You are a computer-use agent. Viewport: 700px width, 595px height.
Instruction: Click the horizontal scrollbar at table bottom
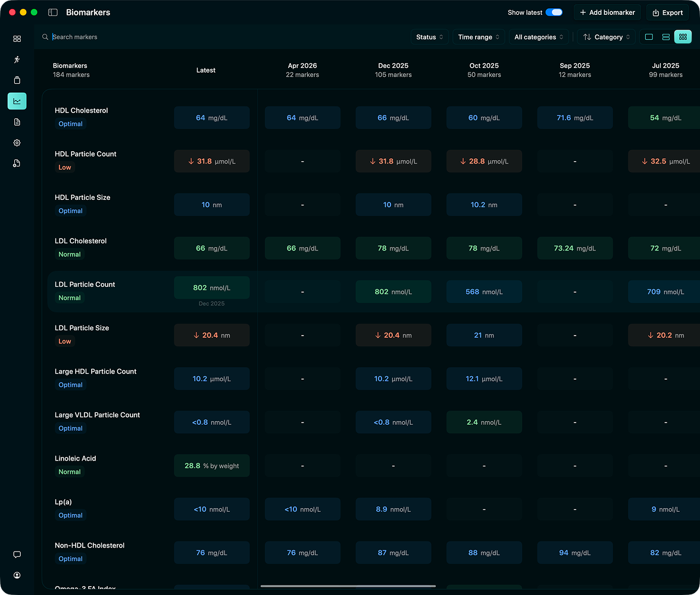coord(348,586)
